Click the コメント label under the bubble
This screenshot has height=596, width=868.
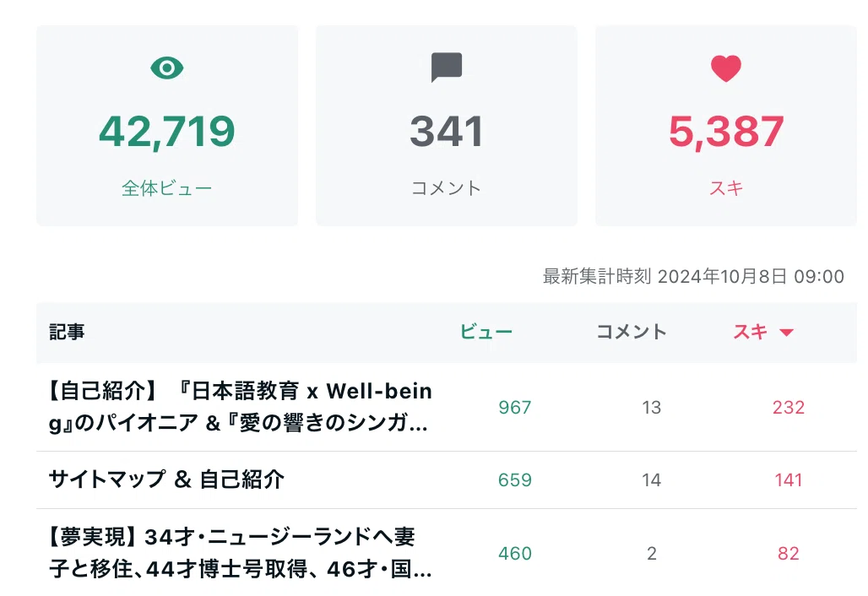click(446, 188)
